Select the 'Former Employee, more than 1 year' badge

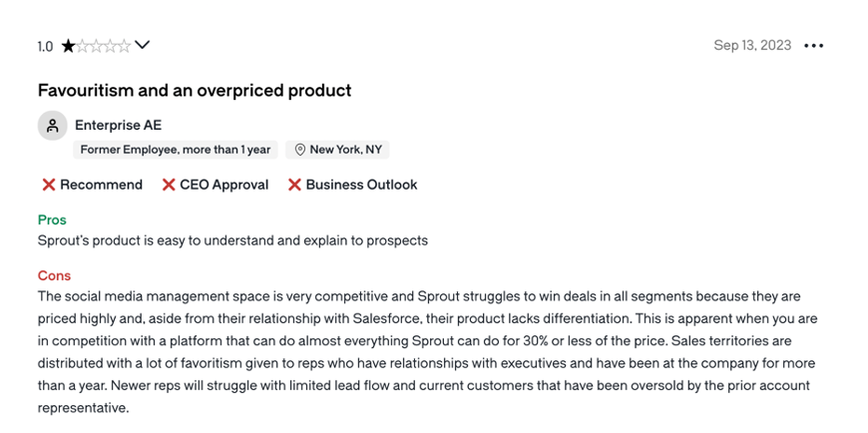click(176, 150)
